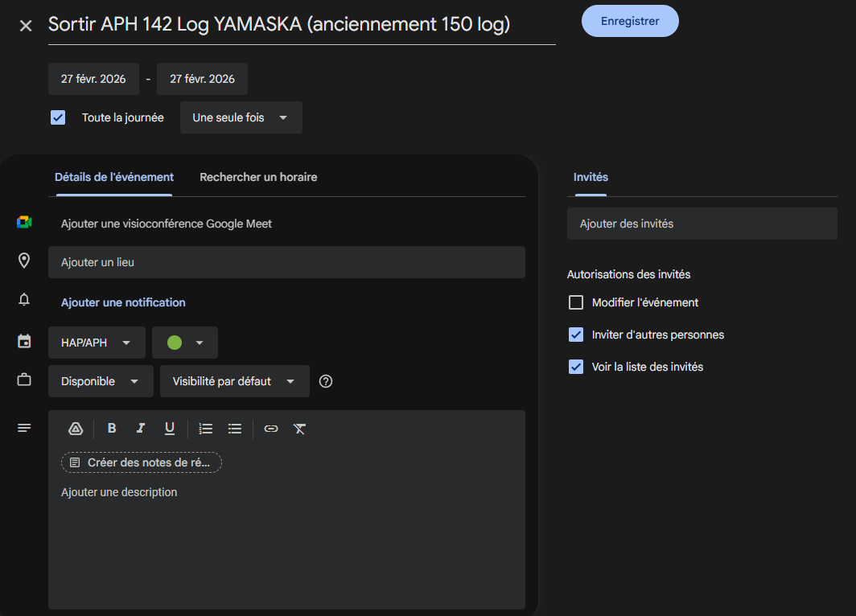
Task: Select the Détails de l'événement tab
Action: pos(114,177)
